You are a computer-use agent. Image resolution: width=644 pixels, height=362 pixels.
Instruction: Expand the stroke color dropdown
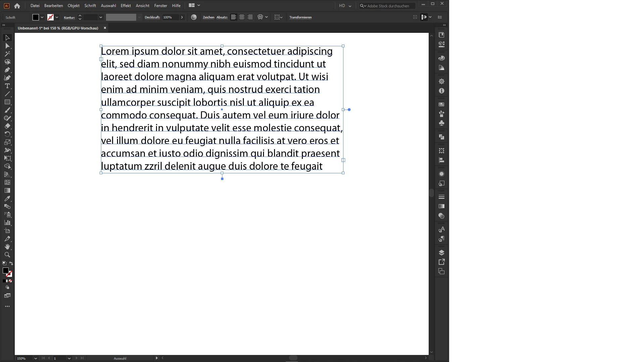pos(57,17)
